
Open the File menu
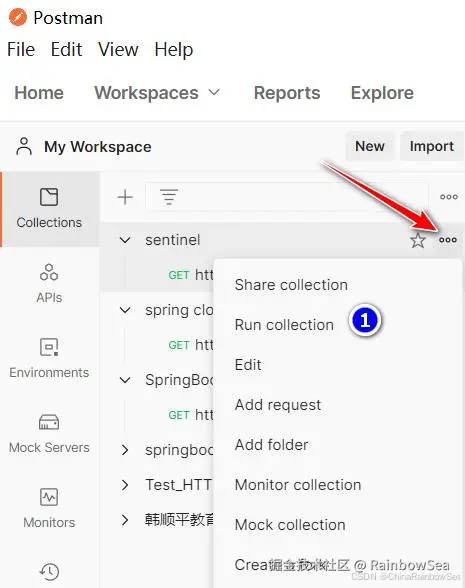tap(21, 50)
